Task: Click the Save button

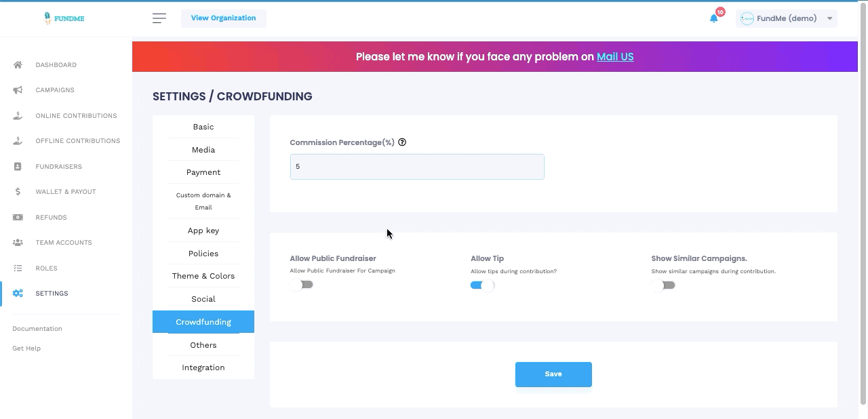Action: [x=553, y=374]
